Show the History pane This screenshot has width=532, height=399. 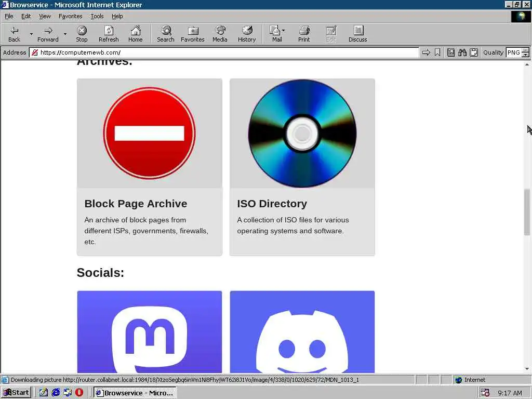(x=247, y=34)
